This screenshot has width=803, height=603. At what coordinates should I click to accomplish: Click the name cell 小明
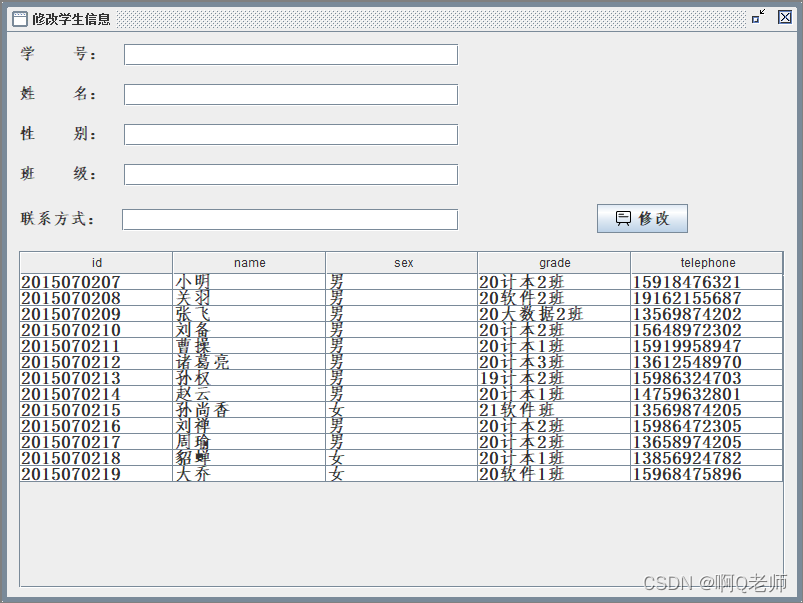pyautogui.click(x=249, y=282)
